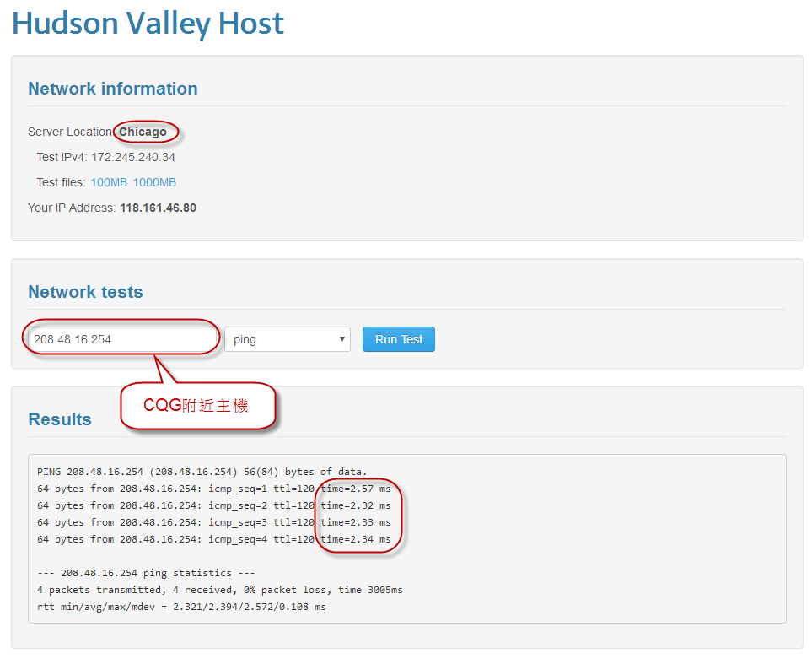Download the 1000MB test file
Image resolution: width=812 pixels, height=659 pixels.
[154, 182]
